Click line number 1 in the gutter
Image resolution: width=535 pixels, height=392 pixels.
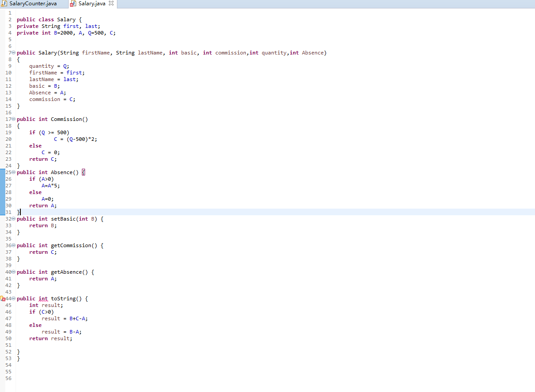pos(10,13)
